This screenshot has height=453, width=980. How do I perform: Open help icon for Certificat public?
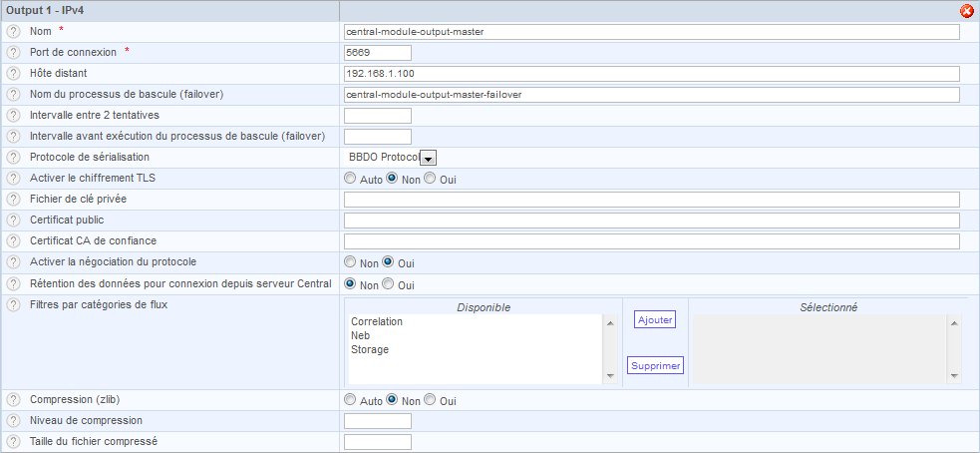tap(13, 221)
